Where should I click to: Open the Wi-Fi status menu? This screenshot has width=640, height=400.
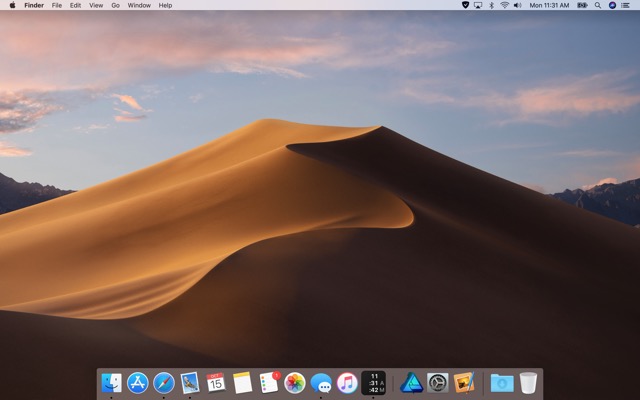(x=504, y=5)
